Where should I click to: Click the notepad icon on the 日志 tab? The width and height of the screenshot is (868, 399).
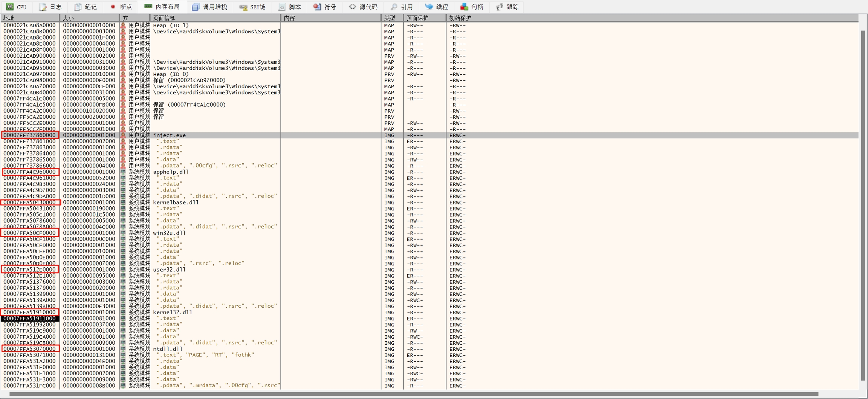[43, 7]
